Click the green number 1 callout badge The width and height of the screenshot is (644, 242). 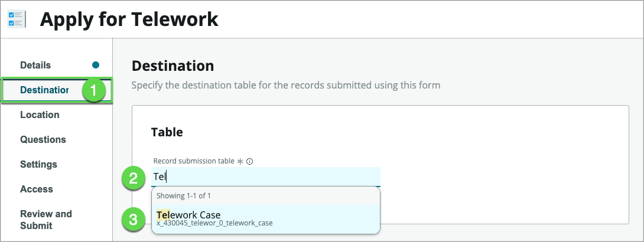point(93,90)
